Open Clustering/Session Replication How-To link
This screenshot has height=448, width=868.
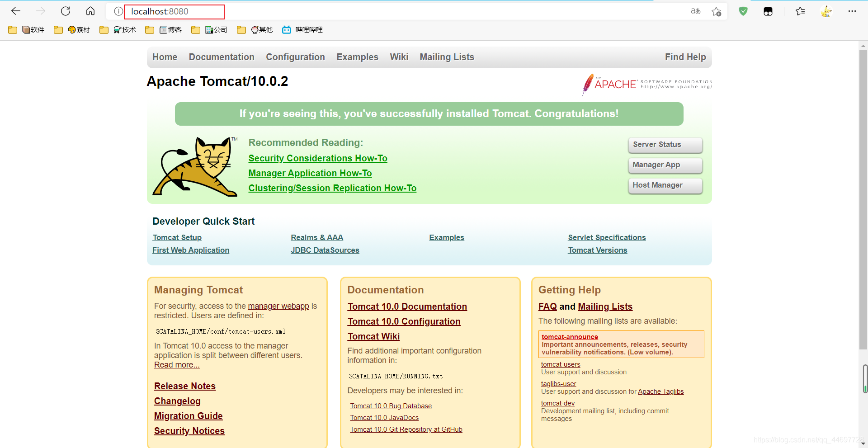pyautogui.click(x=332, y=188)
